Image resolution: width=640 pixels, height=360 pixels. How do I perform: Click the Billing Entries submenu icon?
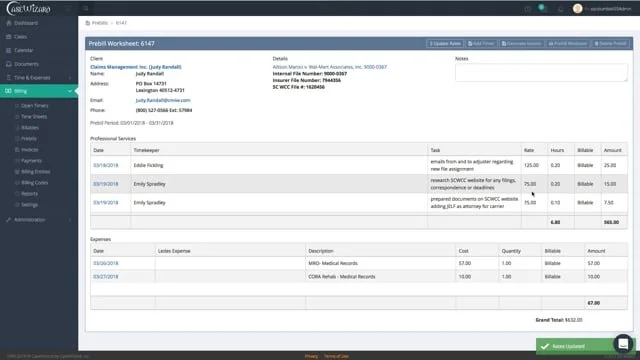17,172
